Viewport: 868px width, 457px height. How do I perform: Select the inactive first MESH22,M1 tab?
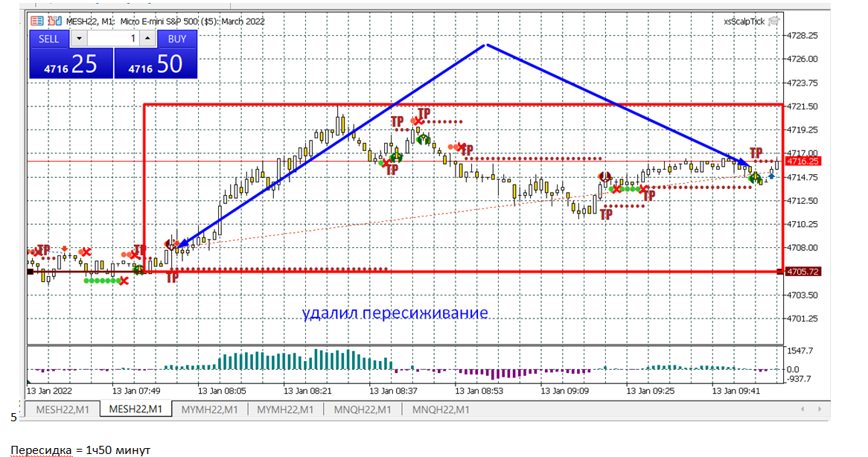(x=63, y=409)
